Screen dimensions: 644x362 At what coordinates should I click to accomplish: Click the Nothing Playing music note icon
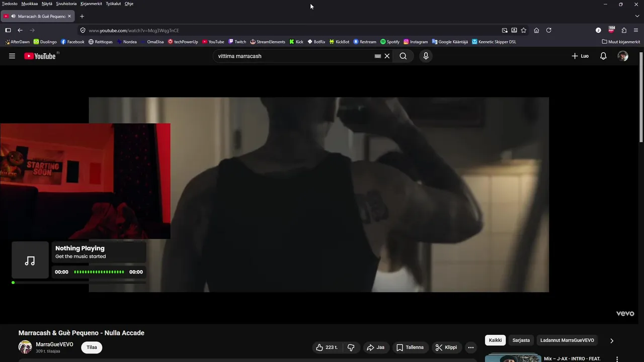(x=30, y=260)
